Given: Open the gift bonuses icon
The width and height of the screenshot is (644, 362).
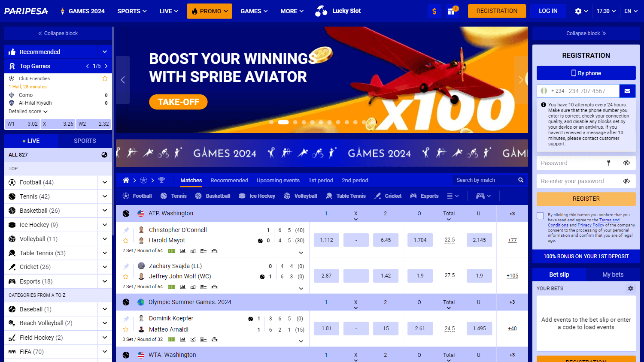Looking at the screenshot, I should click(x=451, y=11).
